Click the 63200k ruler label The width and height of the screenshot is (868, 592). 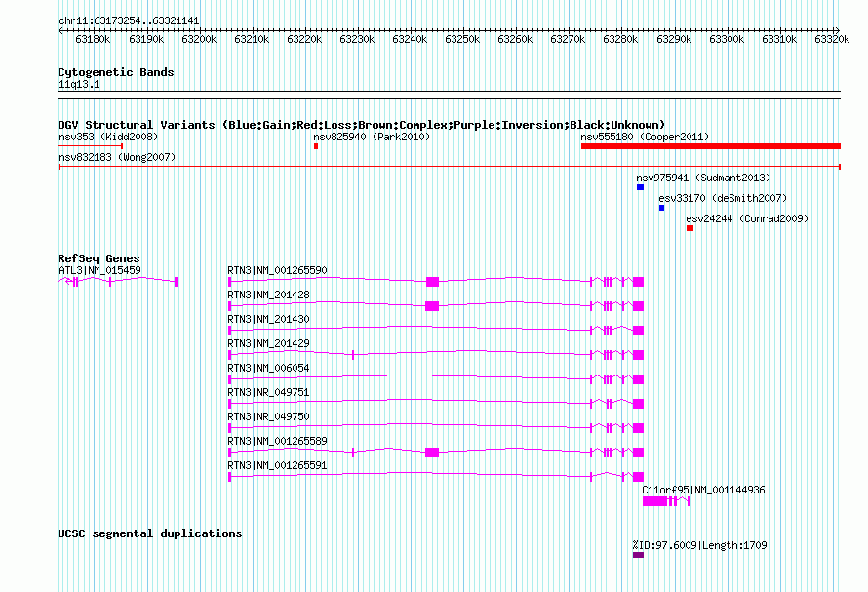pyautogui.click(x=199, y=39)
